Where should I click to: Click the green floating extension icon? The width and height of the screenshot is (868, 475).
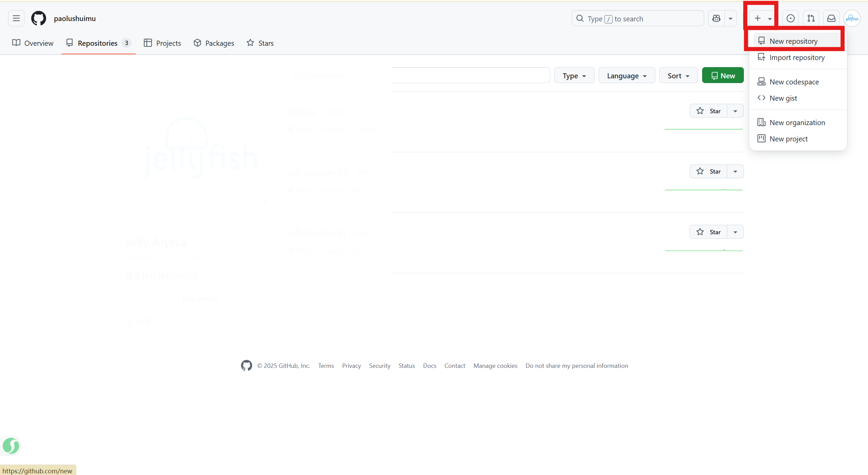pos(11,446)
